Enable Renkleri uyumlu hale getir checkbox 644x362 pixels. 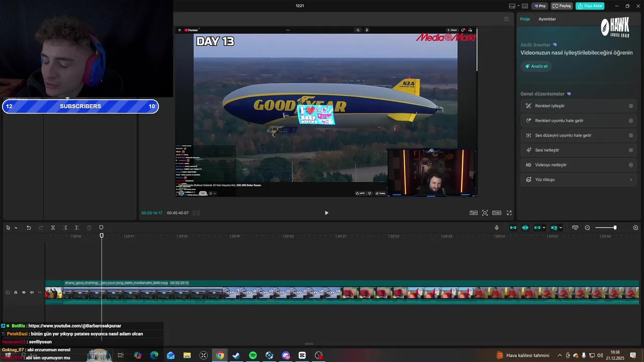631,121
